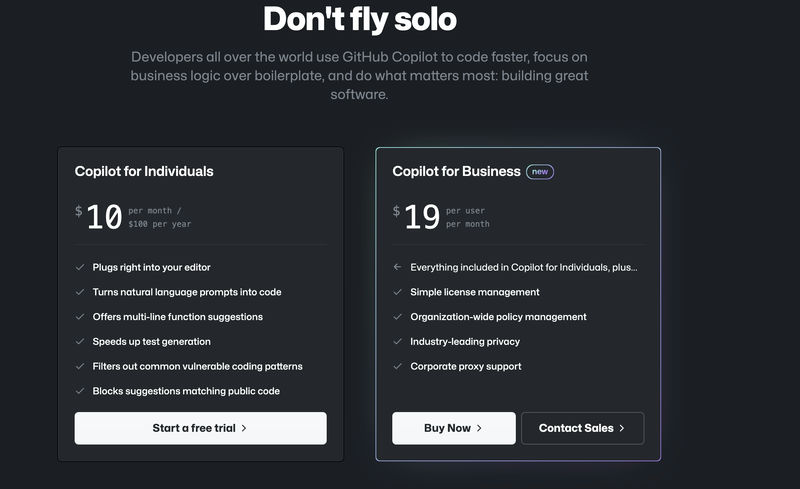Click Blocks suggestions matching public code text
The width and height of the screenshot is (800, 489).
[x=186, y=391]
